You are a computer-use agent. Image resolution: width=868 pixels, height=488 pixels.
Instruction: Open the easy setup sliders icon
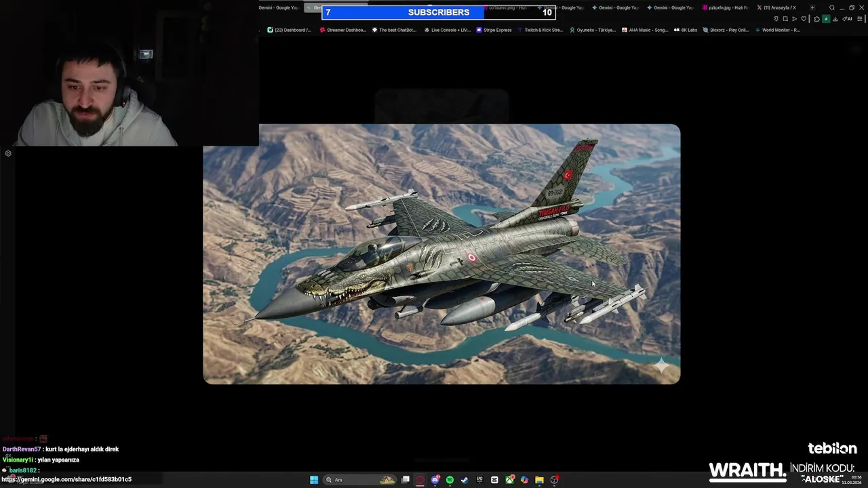859,19
